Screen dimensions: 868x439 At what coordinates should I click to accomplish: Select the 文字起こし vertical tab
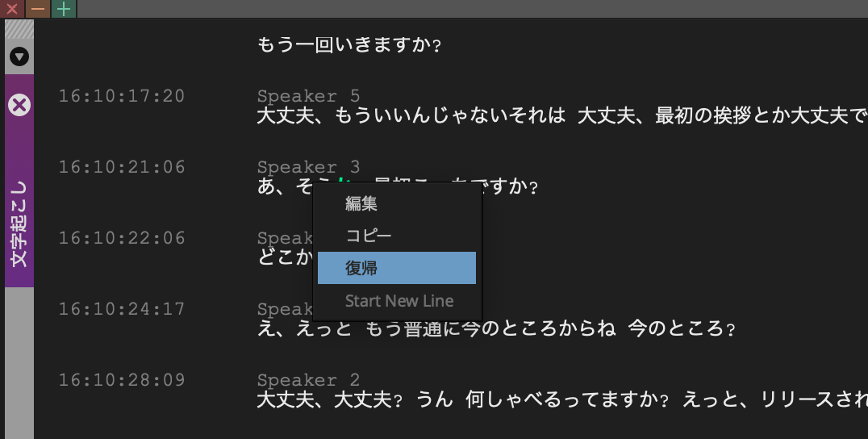click(19, 224)
